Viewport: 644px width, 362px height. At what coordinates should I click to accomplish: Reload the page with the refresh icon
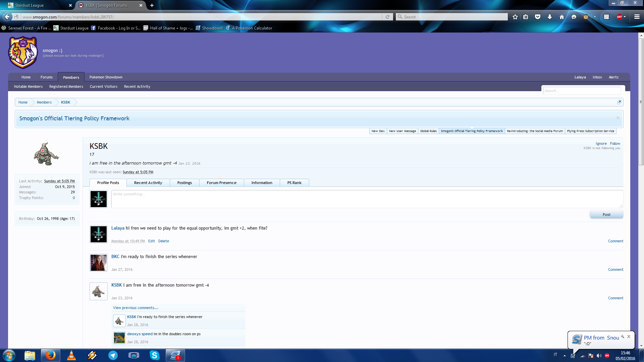pyautogui.click(x=387, y=17)
